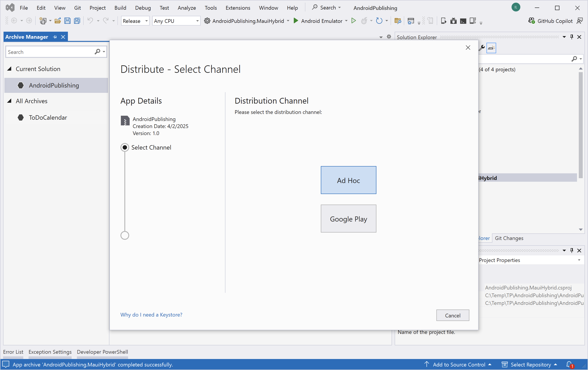Click the green Start Android Emulator play icon

[296, 21]
